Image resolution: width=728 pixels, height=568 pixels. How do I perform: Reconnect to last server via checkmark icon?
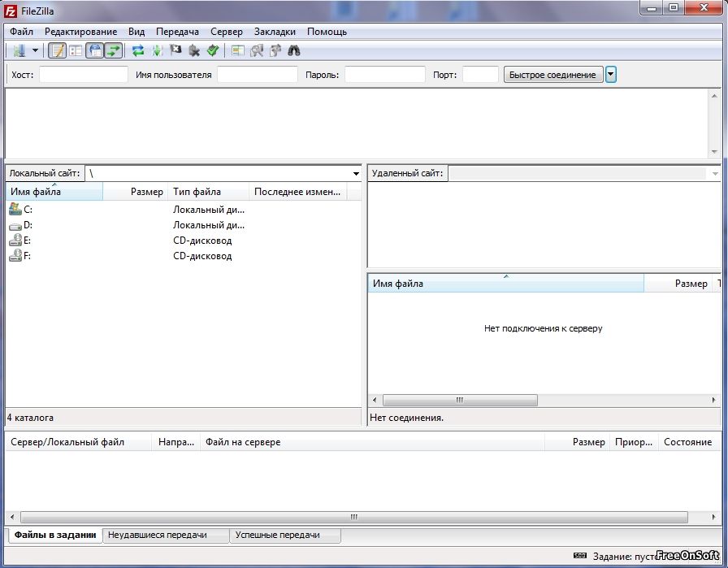coord(213,50)
